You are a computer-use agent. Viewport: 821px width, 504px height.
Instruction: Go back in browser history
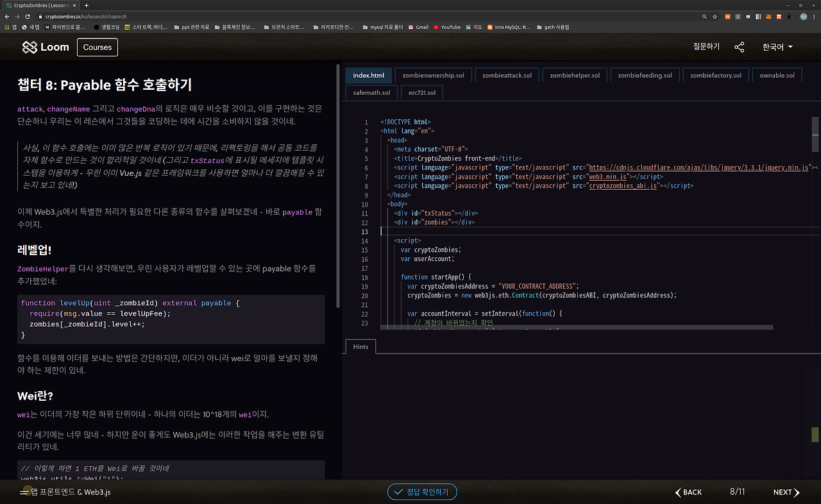(8, 16)
